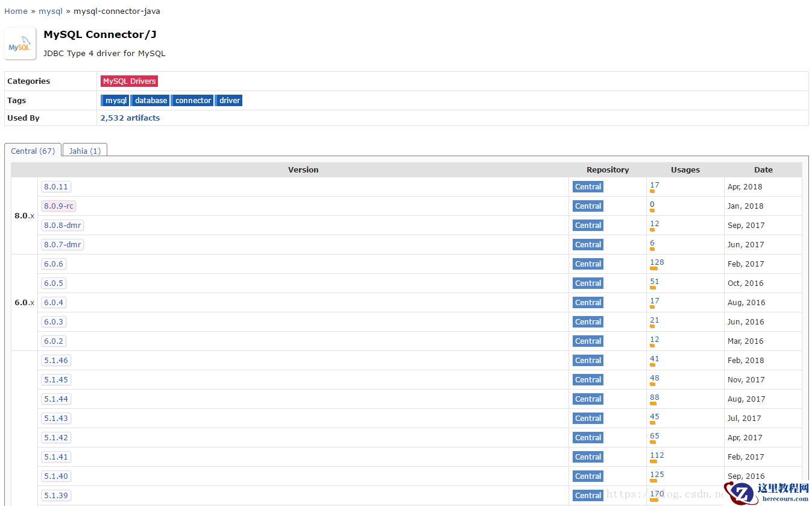The width and height of the screenshot is (812, 506).
Task: Open version 5.1.39
Action: [x=56, y=495]
